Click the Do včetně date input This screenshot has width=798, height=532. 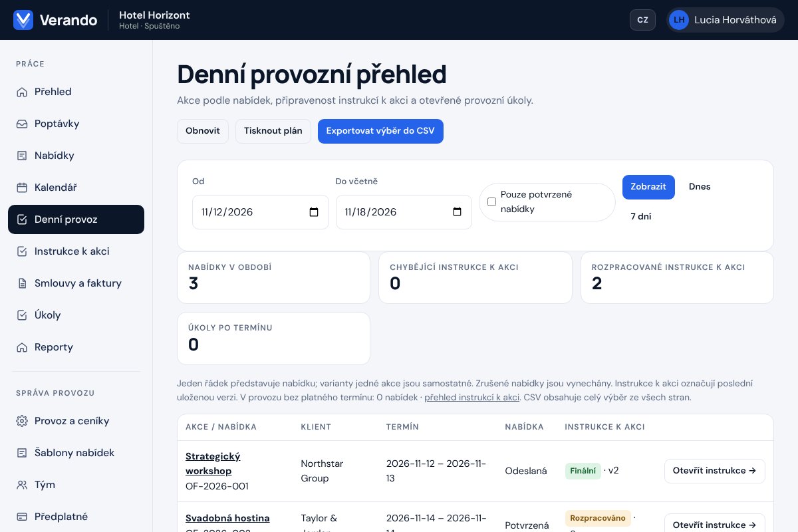click(404, 212)
